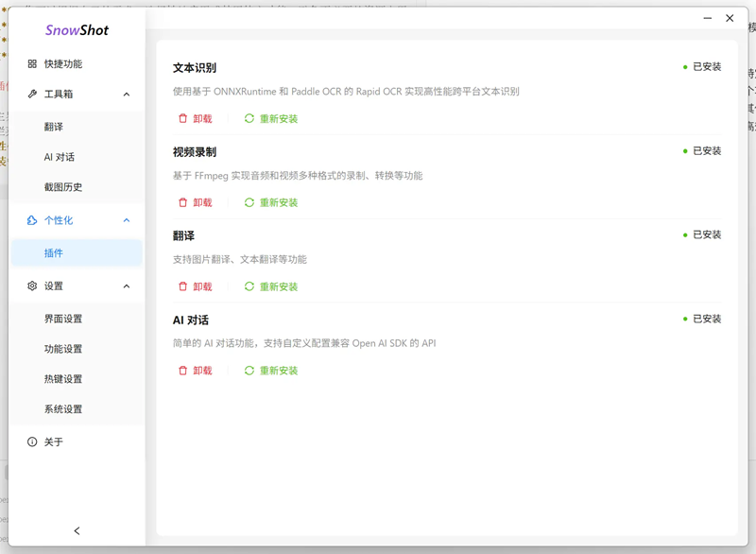Screen dimensions: 756x554
Task: Collapse the 个性化 section chevron
Action: point(127,220)
